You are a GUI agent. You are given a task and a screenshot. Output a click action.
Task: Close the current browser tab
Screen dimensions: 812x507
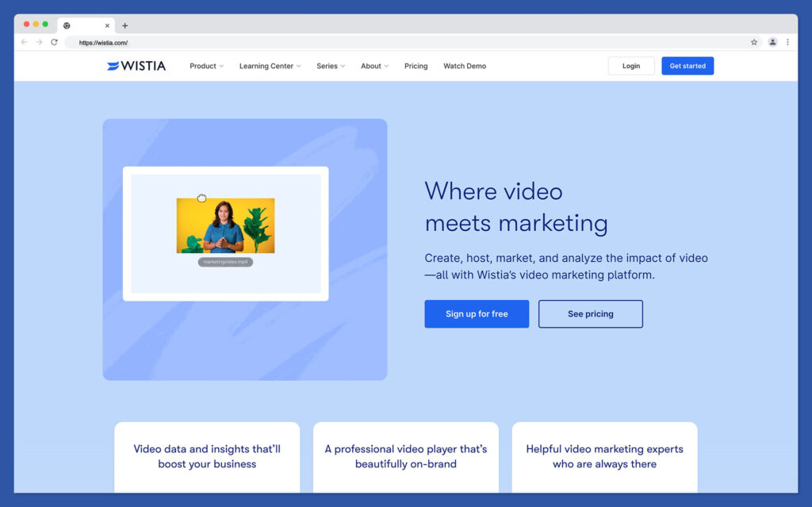[x=107, y=25]
